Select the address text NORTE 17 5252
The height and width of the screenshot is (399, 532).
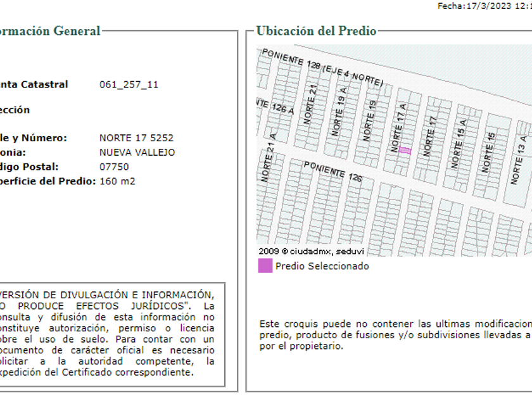[x=136, y=138]
